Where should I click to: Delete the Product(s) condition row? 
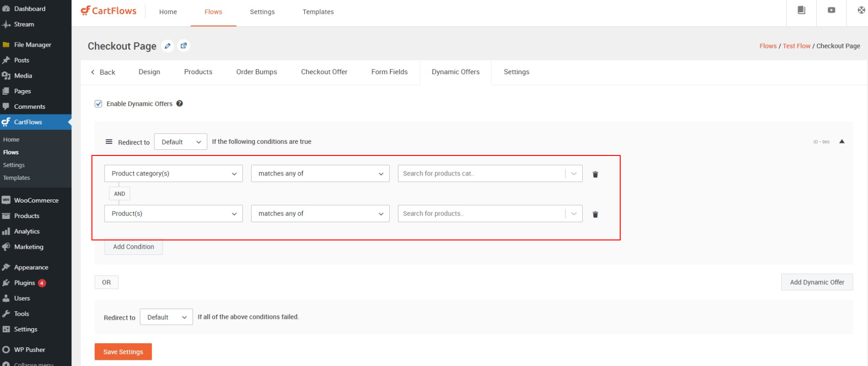click(x=595, y=214)
